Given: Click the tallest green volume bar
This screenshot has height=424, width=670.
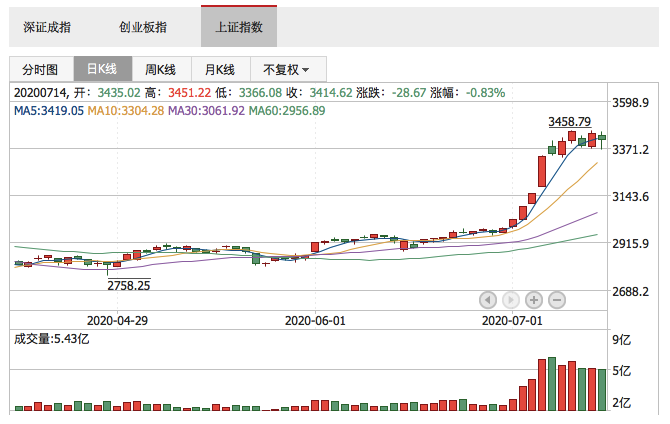Looking at the screenshot, I should [x=552, y=384].
